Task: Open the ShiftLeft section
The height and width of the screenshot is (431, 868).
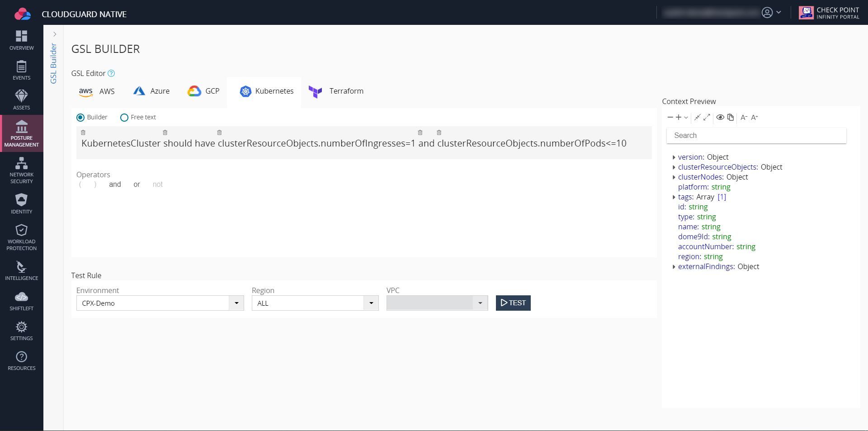Action: pos(21,301)
